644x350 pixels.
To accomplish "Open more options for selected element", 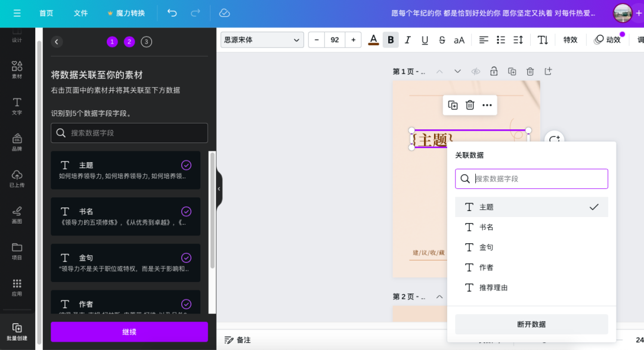I will coord(487,105).
